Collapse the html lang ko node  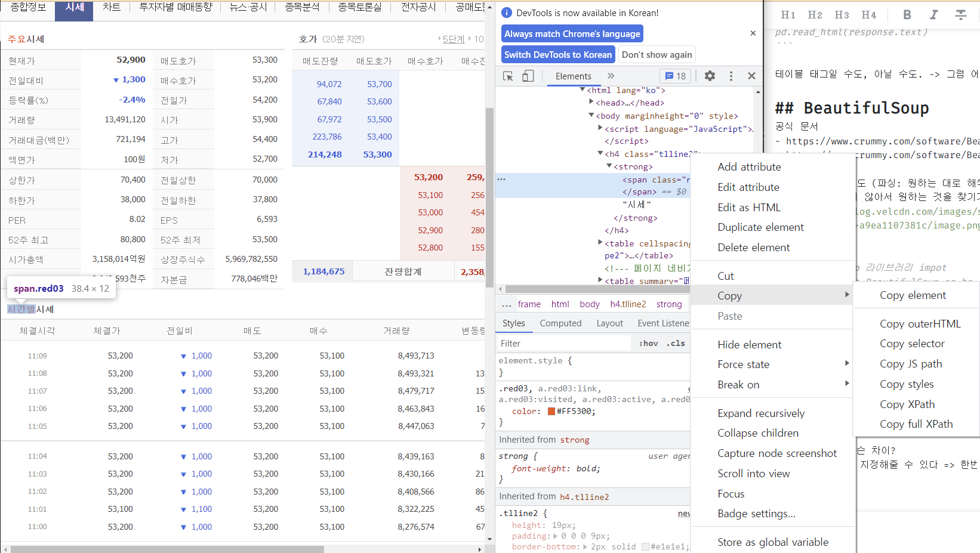click(x=583, y=90)
